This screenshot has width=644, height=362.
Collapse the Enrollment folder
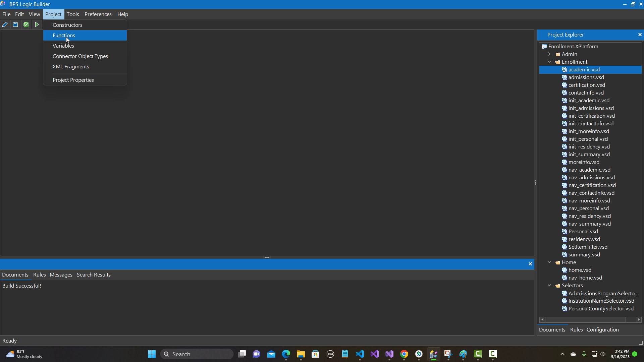(549, 62)
